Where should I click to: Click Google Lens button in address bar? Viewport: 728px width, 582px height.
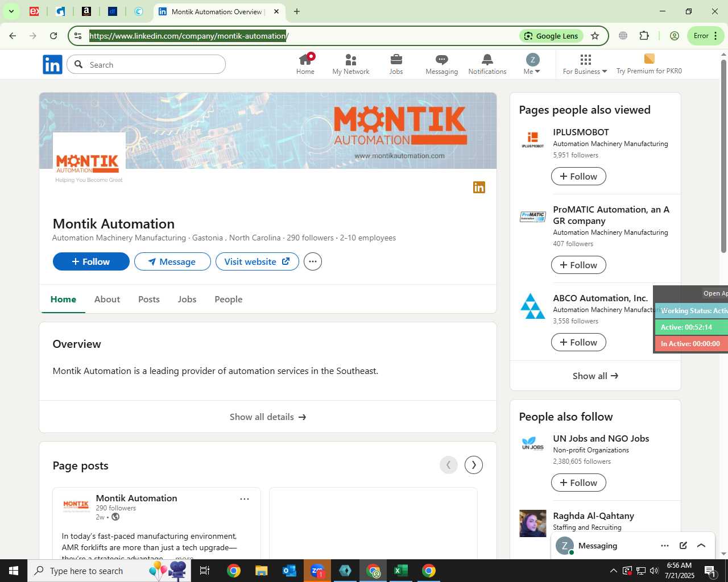(551, 36)
